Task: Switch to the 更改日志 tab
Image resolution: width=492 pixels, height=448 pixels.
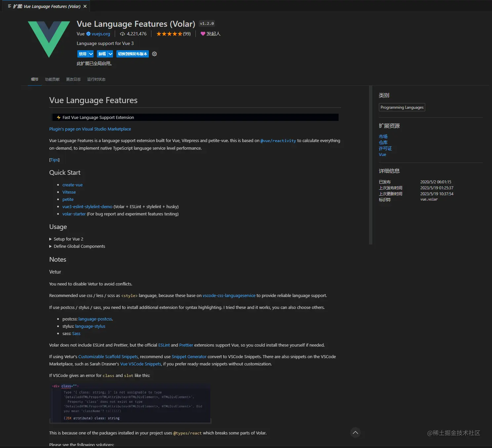Action: click(x=73, y=79)
